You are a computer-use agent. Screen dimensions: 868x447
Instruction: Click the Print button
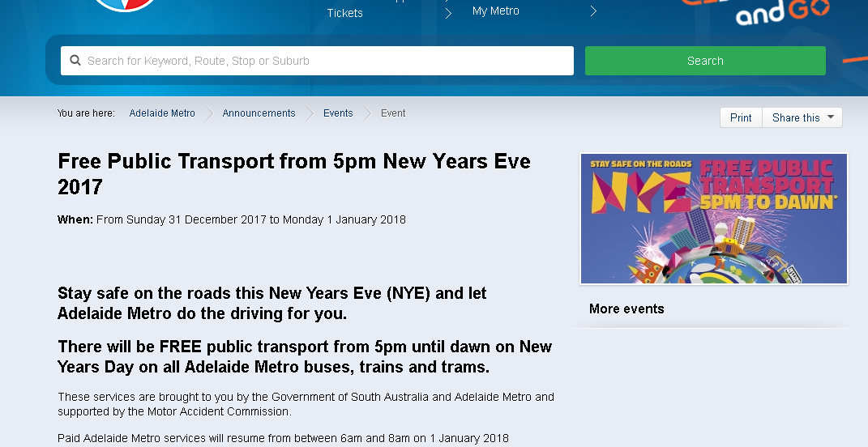[741, 117]
